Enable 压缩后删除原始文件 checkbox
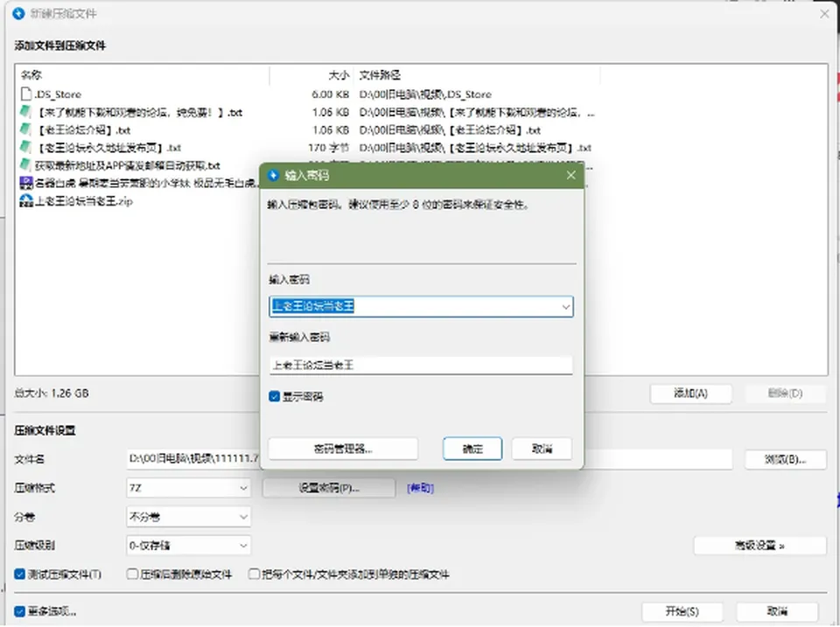Screen dimensions: 840x627 tap(132, 574)
